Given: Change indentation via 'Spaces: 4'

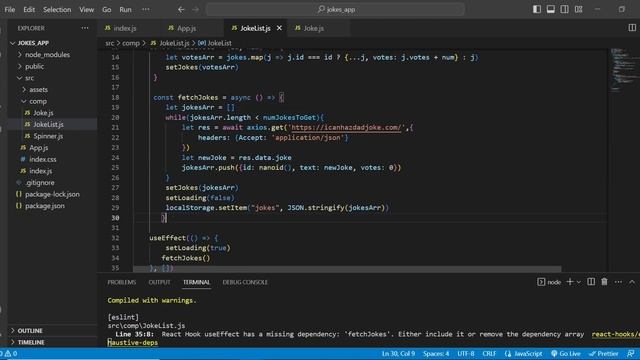Looking at the screenshot, I should [x=436, y=353].
